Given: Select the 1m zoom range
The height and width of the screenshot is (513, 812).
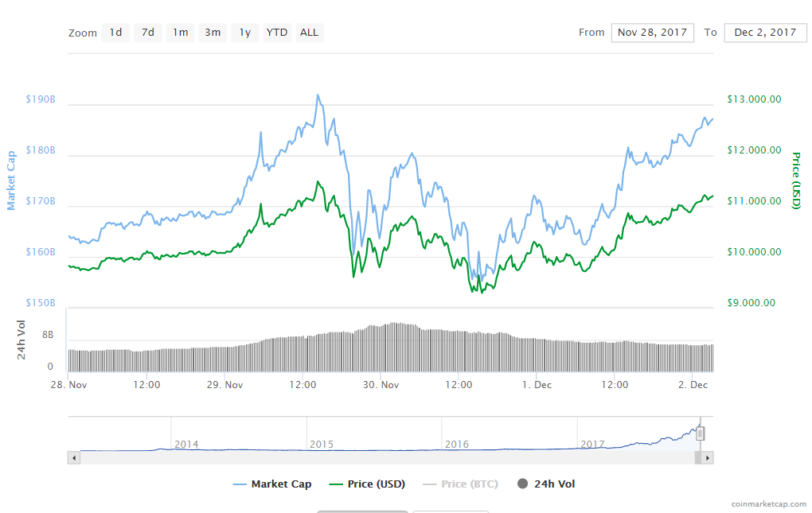Looking at the screenshot, I should coord(179,33).
